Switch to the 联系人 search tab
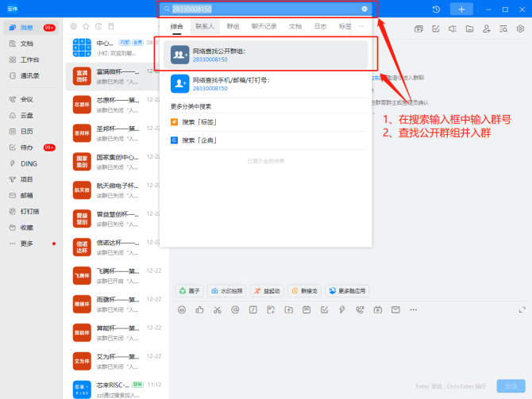Screen dimensions: 532x399 click(205, 26)
